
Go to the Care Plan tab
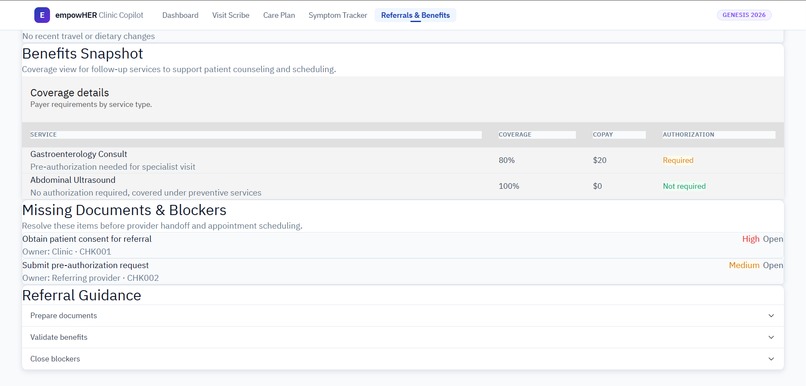coord(279,15)
